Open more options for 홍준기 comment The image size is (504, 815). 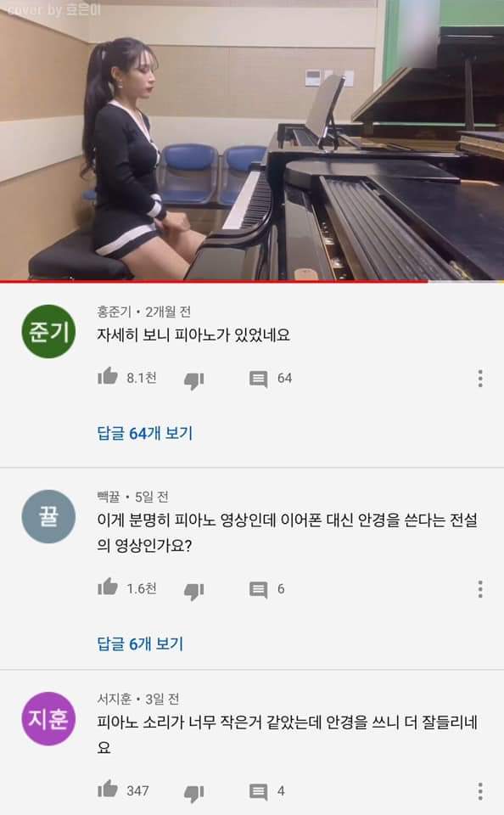pyautogui.click(x=480, y=379)
